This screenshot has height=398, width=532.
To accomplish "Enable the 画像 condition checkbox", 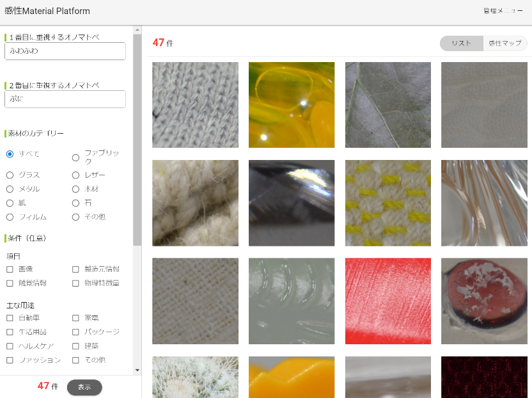I will pos(10,269).
